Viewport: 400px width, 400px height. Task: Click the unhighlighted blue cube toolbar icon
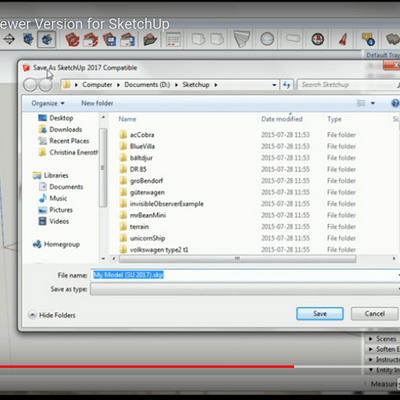28,39
